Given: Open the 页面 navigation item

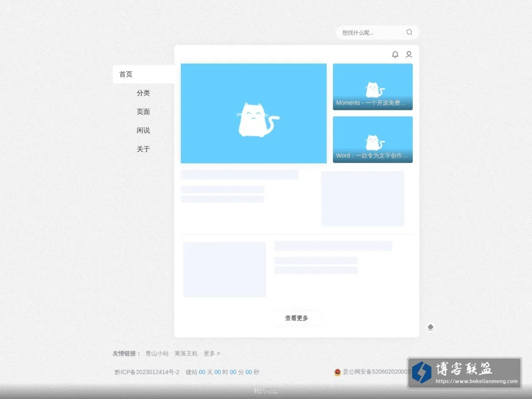Looking at the screenshot, I should [143, 112].
